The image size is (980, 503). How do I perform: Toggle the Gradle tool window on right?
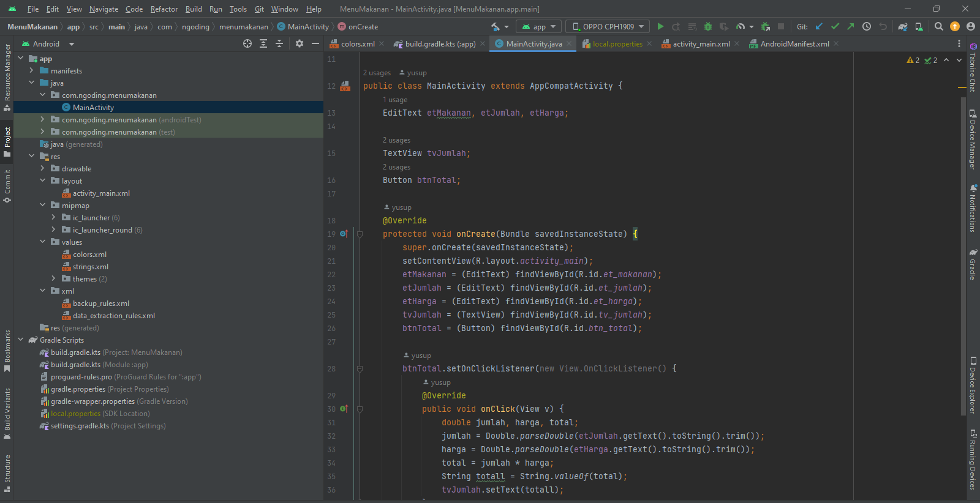coord(973,264)
